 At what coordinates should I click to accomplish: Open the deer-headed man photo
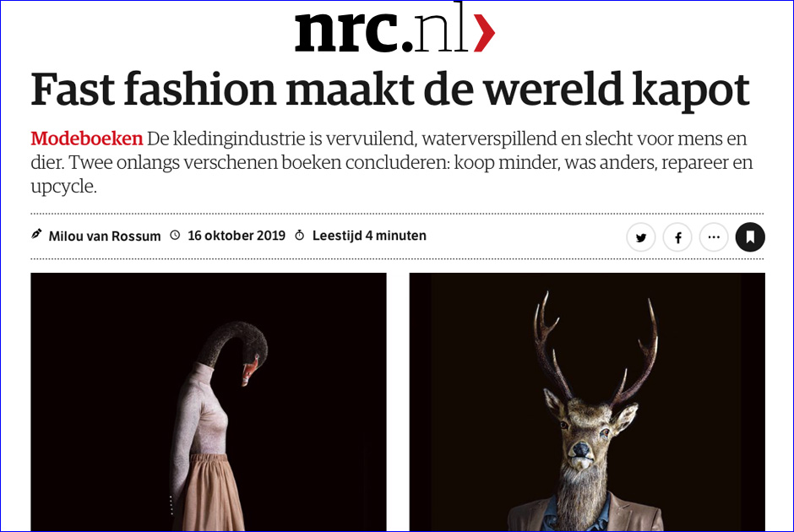pyautogui.click(x=587, y=402)
